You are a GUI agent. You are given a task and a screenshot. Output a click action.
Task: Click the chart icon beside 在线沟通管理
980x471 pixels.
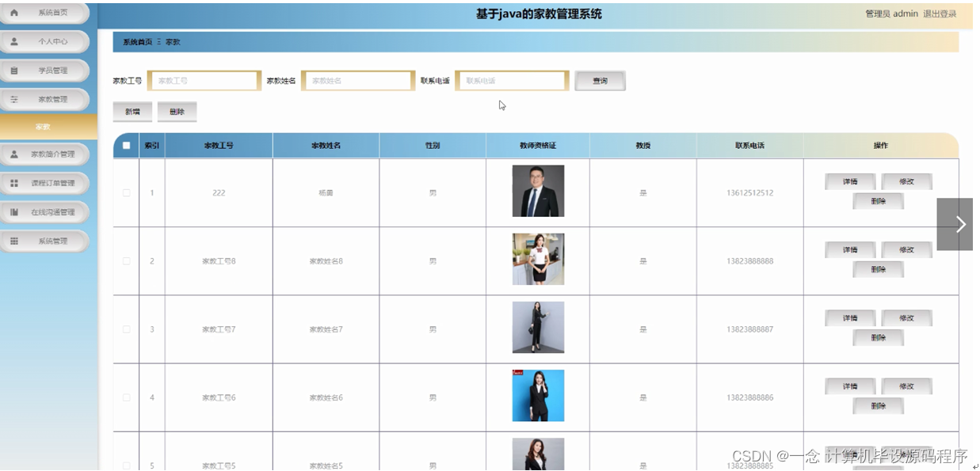[14, 212]
